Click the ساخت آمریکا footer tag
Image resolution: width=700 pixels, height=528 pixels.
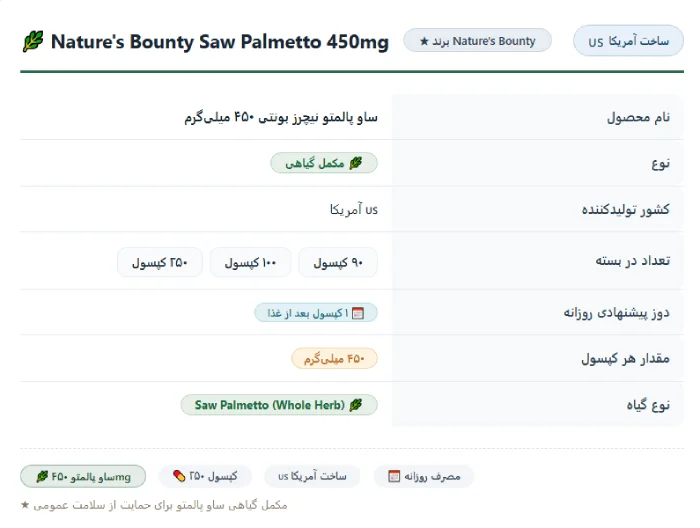tap(312, 476)
